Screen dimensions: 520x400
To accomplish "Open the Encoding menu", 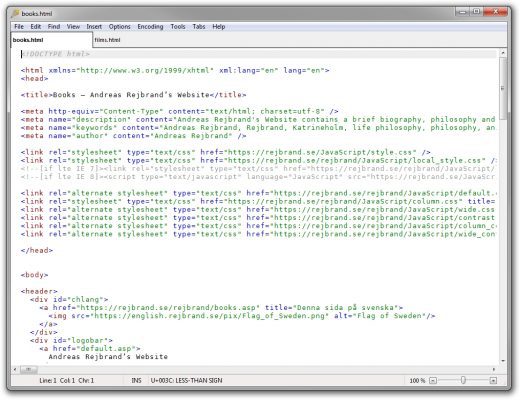I will (150, 27).
